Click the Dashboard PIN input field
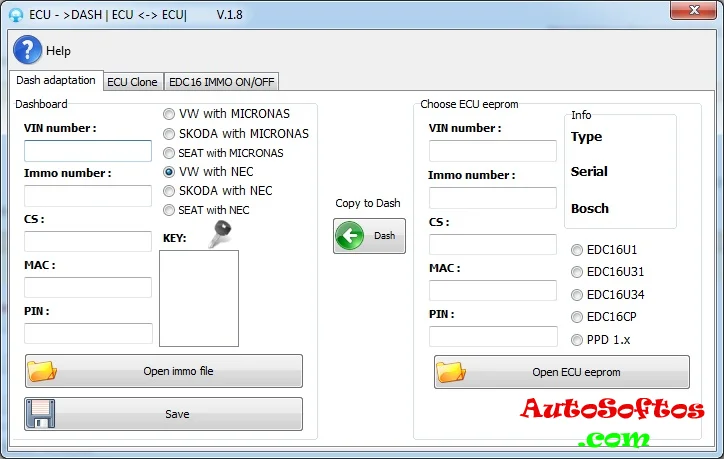This screenshot has height=459, width=724. tap(88, 333)
